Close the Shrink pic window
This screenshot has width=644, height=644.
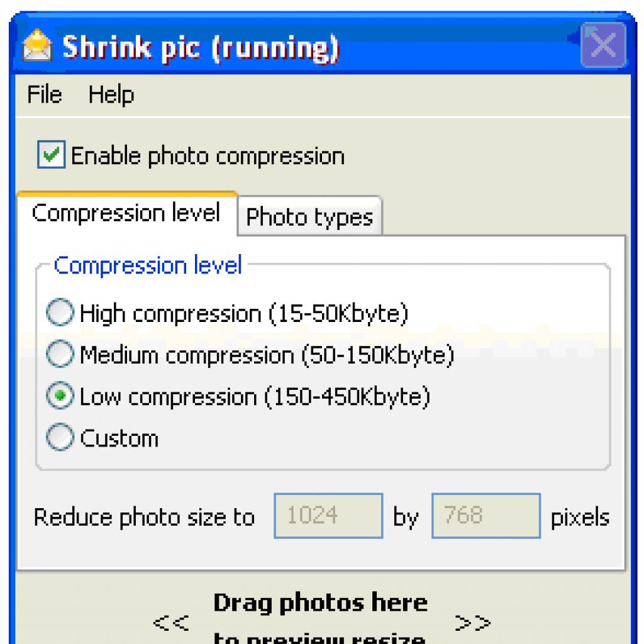tap(603, 45)
